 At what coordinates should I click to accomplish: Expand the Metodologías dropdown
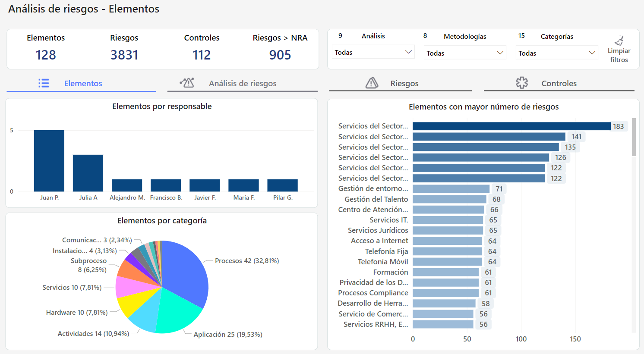[x=464, y=53]
